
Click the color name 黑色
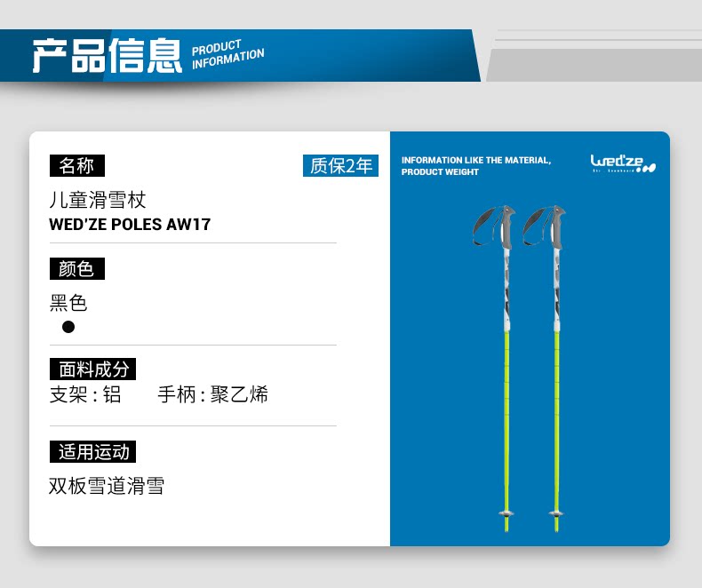68,303
